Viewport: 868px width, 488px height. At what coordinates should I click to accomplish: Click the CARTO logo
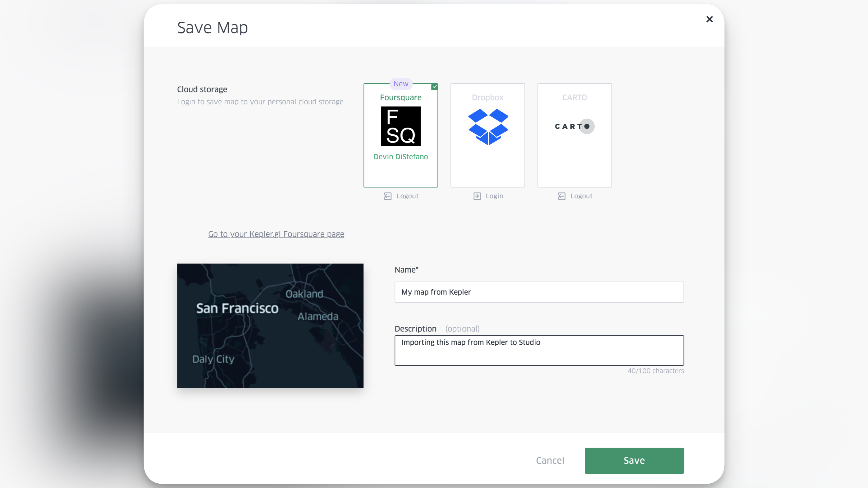click(574, 126)
